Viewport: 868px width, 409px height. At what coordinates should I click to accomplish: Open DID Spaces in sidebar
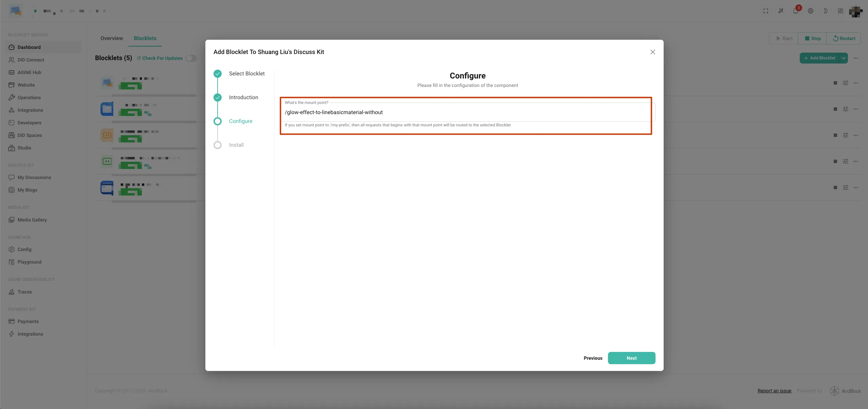pos(30,135)
